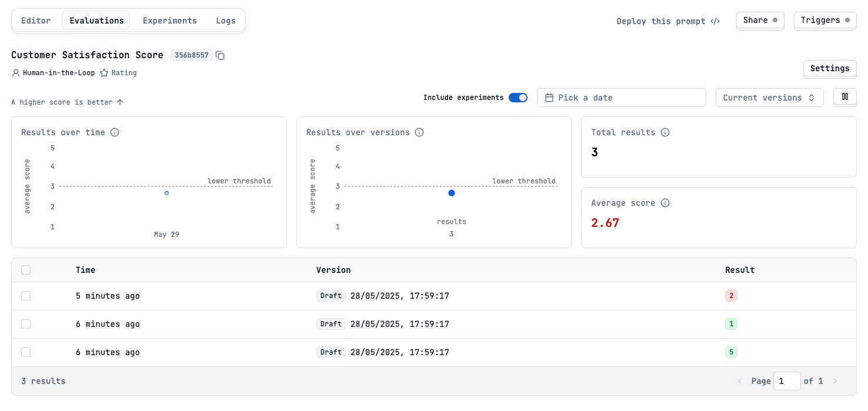Select the 5 minutes ago row checkbox
This screenshot has height=411, width=868.
click(x=26, y=296)
